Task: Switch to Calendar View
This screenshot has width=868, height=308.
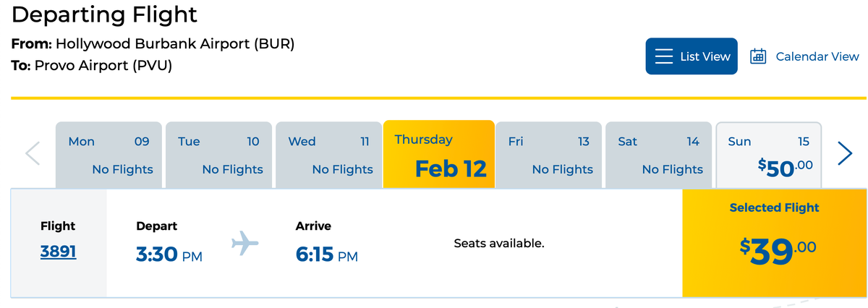Action: [x=804, y=56]
